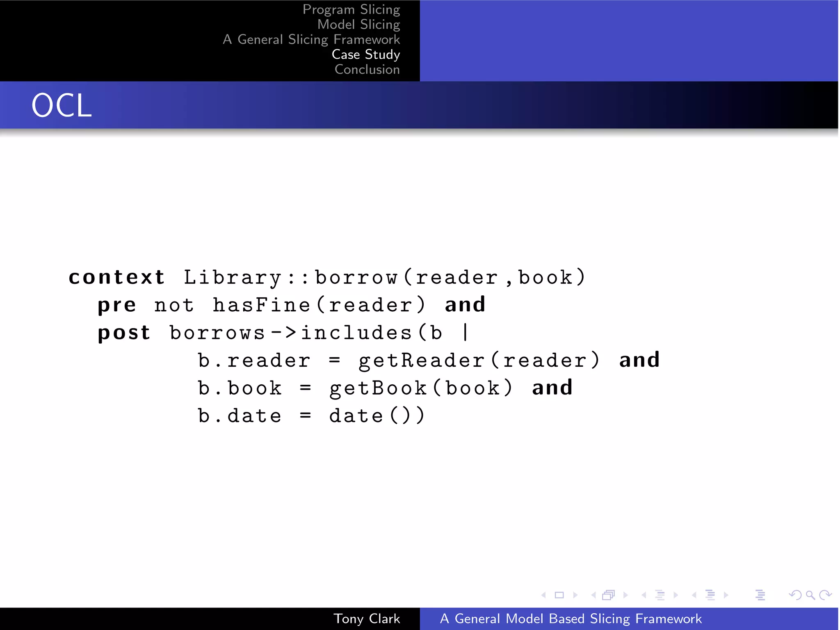
Task: Click 'getReader(reader)' expression
Action: (x=479, y=361)
